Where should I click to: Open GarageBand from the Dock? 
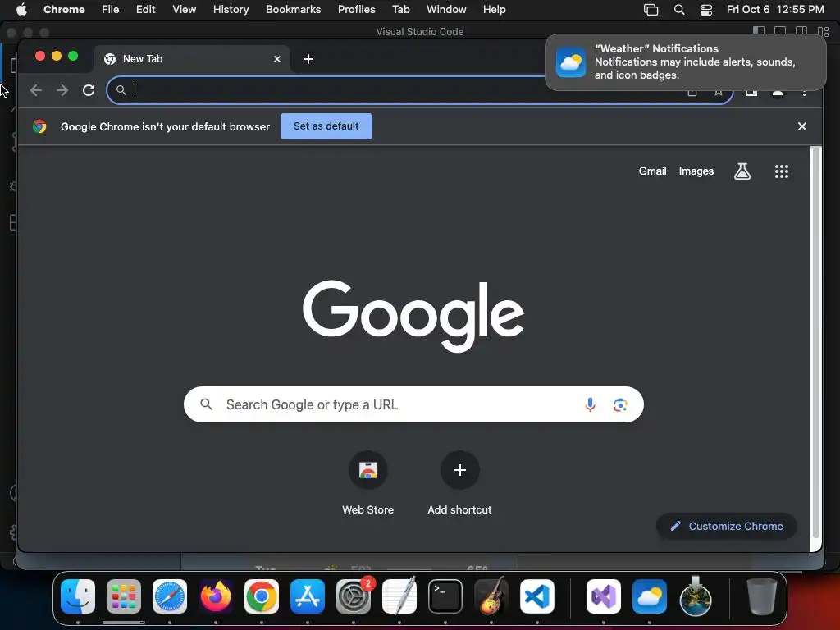[x=491, y=596]
